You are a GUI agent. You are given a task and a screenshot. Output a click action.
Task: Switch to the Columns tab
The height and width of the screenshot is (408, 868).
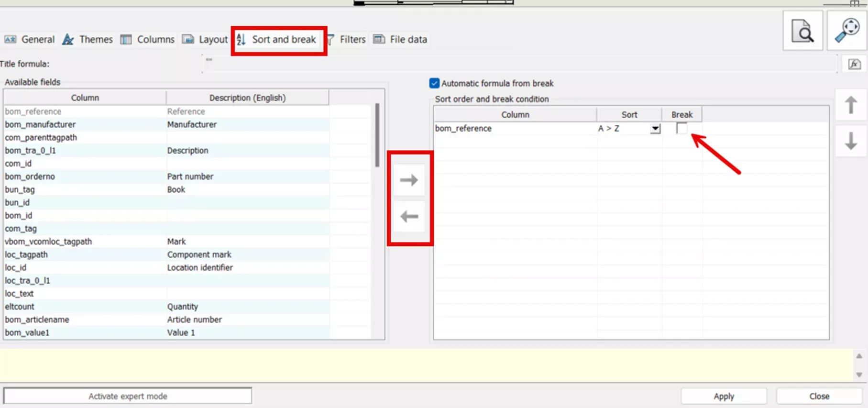pos(147,39)
